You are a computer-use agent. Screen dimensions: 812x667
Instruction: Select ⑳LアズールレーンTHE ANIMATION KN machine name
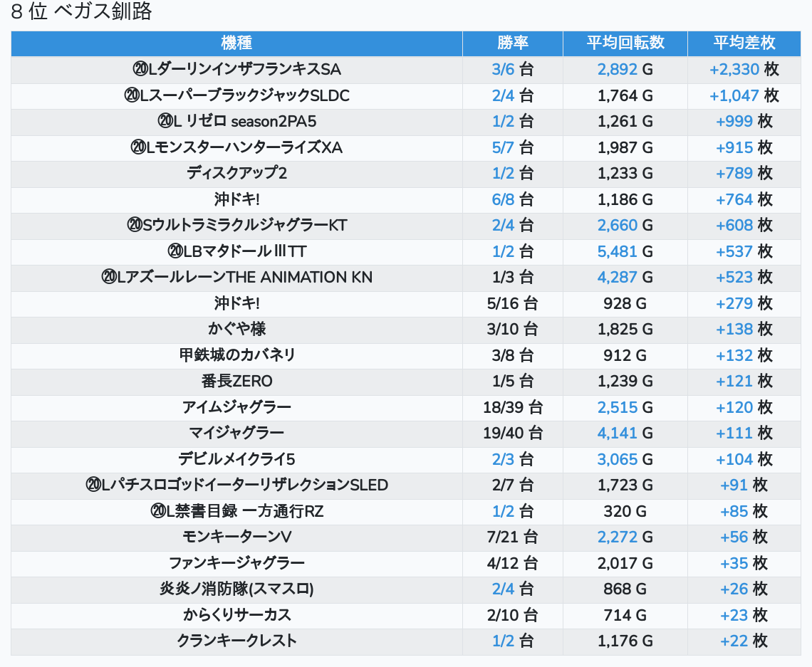(236, 278)
